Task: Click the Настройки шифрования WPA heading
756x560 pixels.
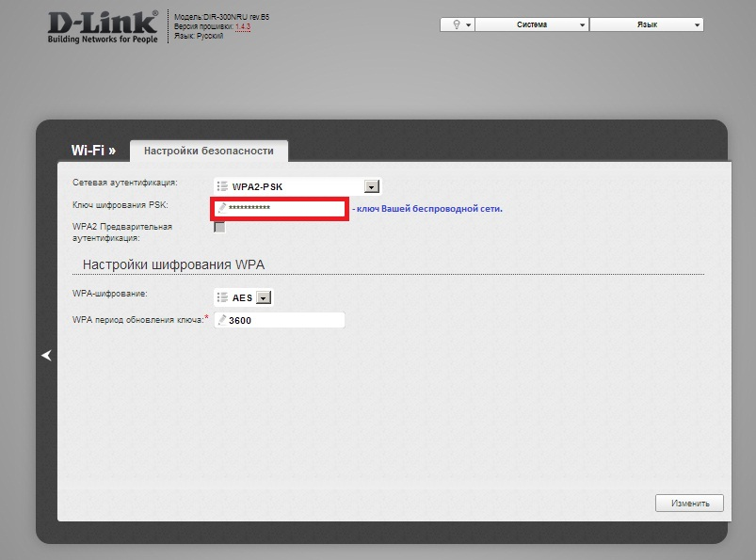Action: [x=173, y=264]
